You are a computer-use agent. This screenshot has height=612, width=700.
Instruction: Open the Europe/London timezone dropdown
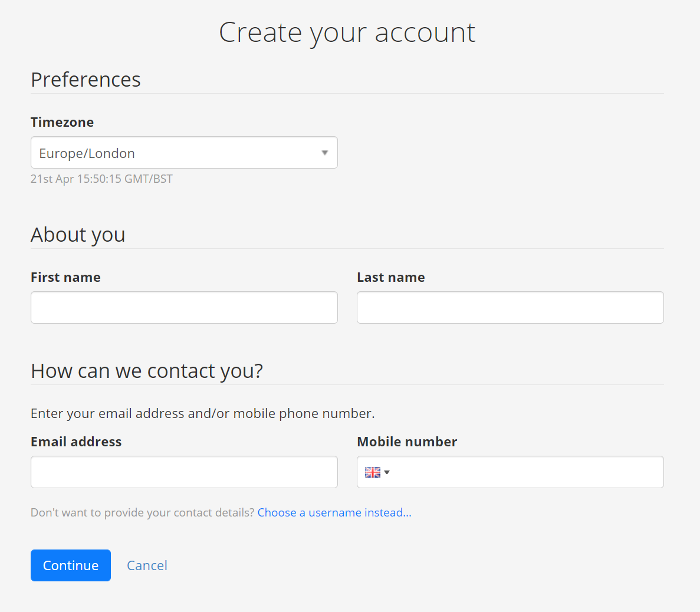click(x=183, y=153)
